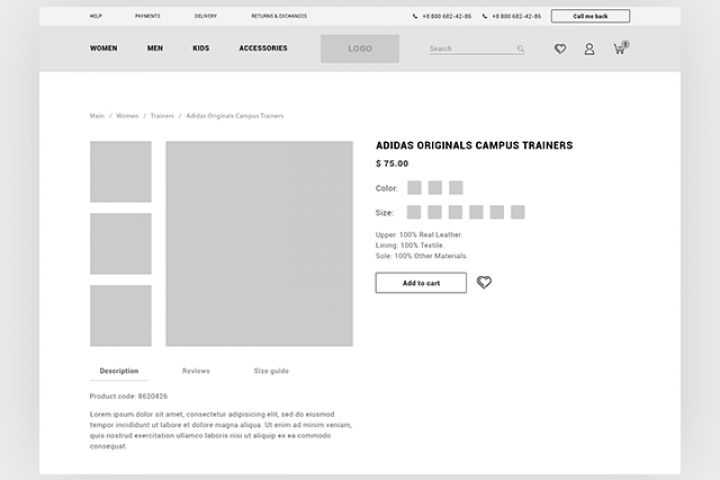Select the third product thumbnail

coord(121,316)
